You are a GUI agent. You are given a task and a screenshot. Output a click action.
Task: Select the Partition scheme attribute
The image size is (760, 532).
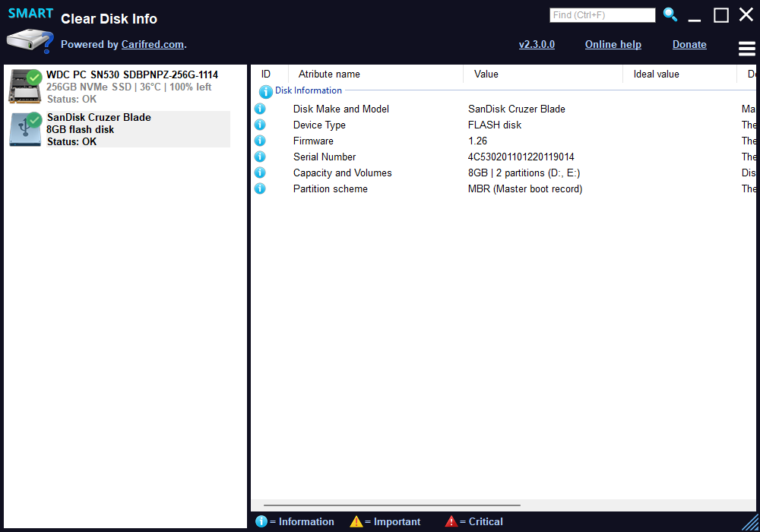330,189
